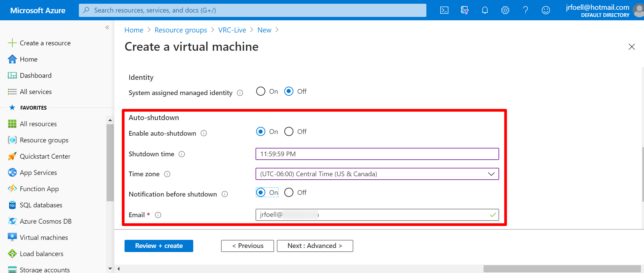644x273 pixels.
Task: Click the horizontal scrollbar left arrow
Action: 118,269
